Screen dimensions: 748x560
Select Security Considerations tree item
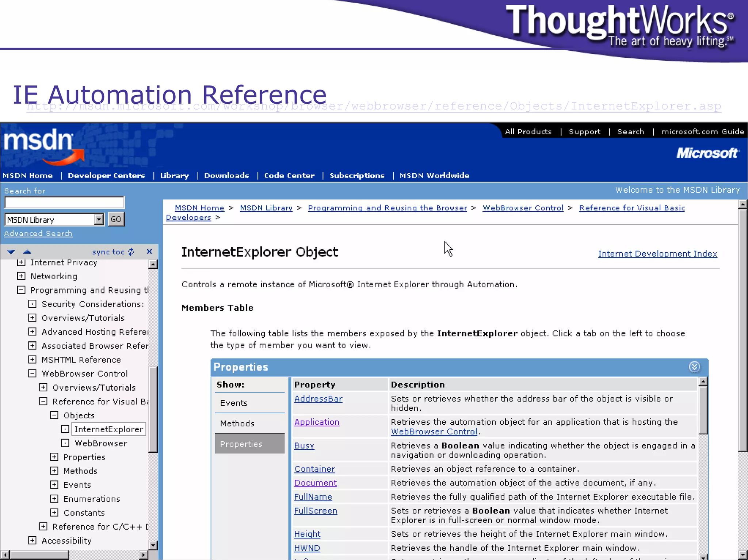[92, 304]
